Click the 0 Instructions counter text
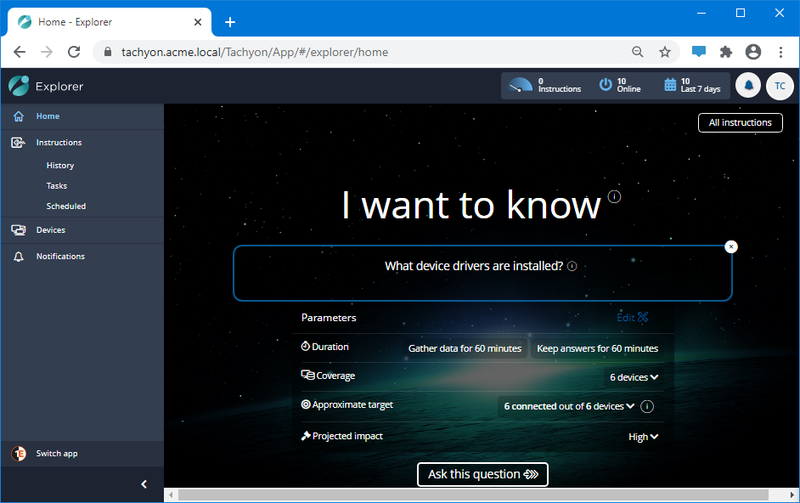This screenshot has height=503, width=800. 559,85
